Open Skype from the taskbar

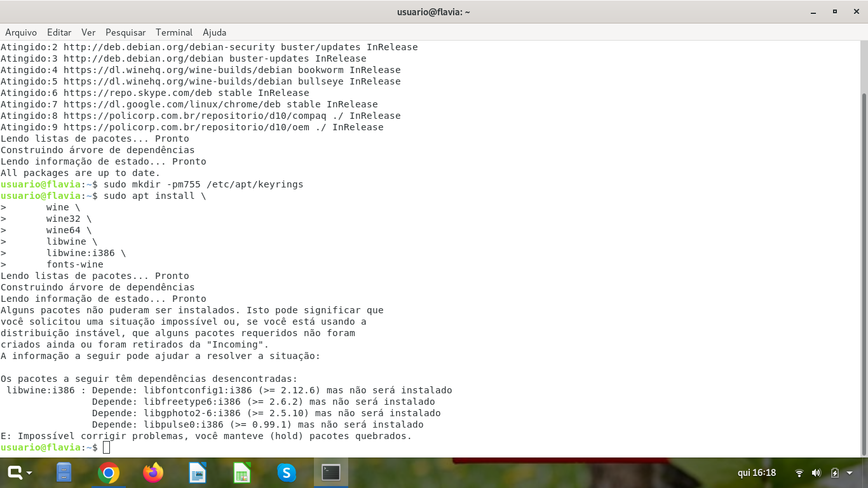coord(287,473)
